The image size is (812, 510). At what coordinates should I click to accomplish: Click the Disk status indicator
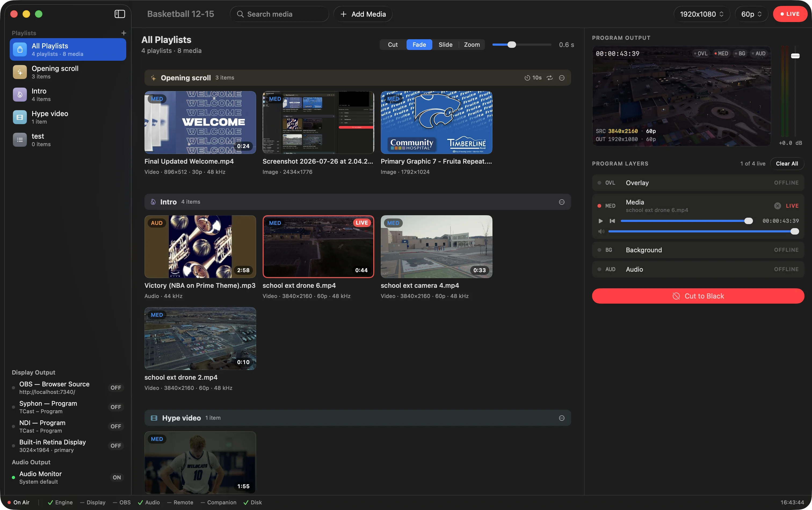click(252, 502)
